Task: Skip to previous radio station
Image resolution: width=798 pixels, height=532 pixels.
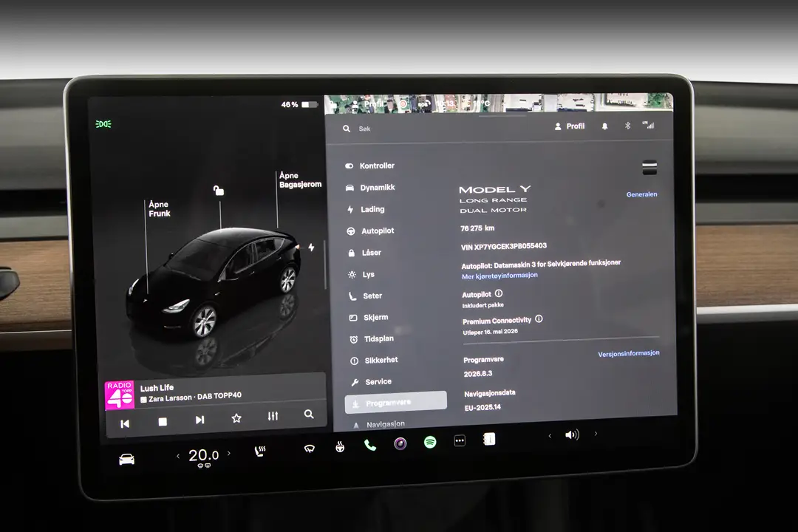Action: pos(125,423)
